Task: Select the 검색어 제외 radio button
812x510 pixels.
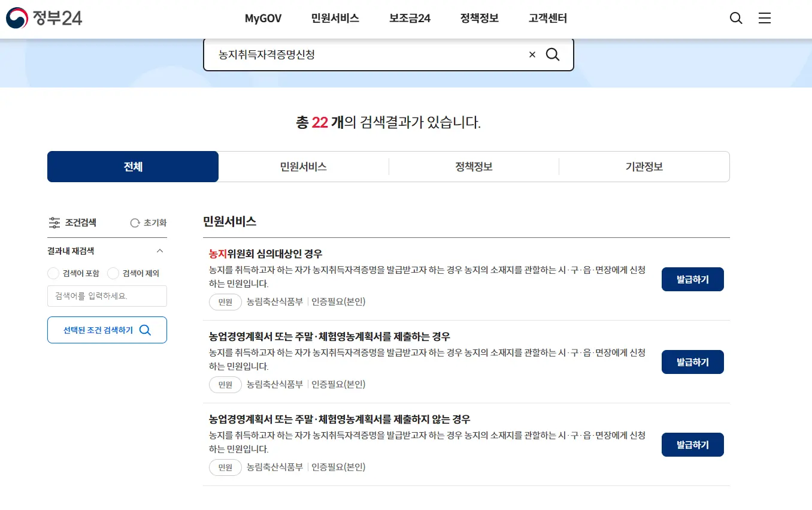Action: (x=113, y=273)
